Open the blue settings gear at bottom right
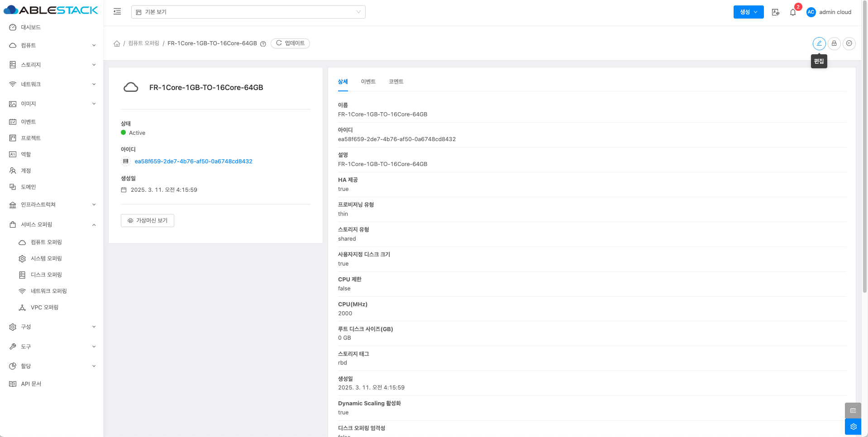Image resolution: width=868 pixels, height=437 pixels. tap(853, 427)
